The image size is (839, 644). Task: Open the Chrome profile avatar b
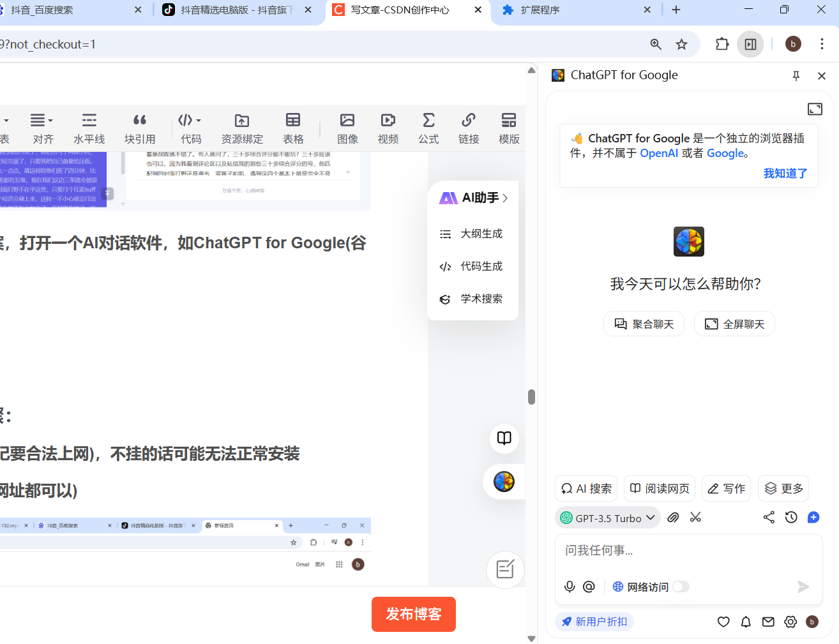click(x=793, y=44)
